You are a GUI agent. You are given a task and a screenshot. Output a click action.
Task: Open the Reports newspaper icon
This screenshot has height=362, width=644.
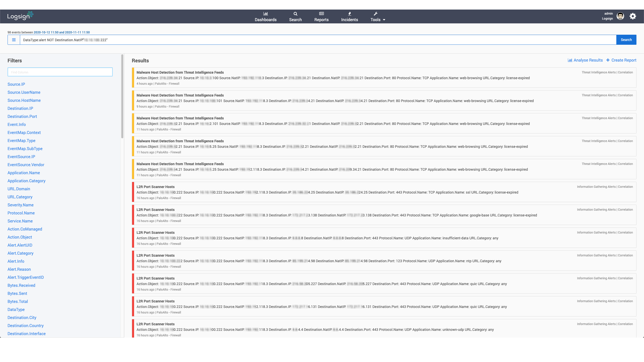[321, 14]
